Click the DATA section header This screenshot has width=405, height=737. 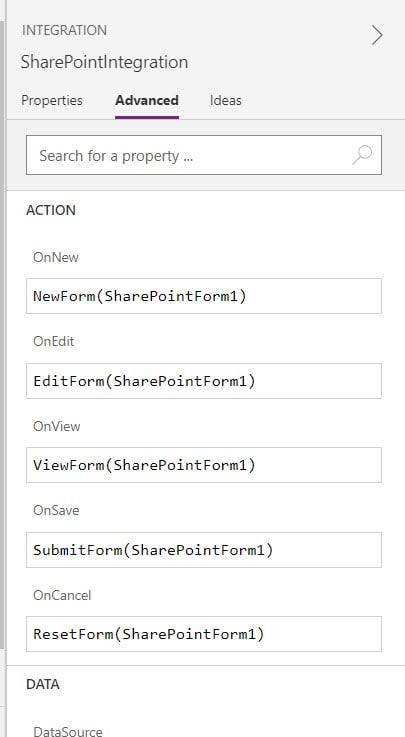(43, 684)
